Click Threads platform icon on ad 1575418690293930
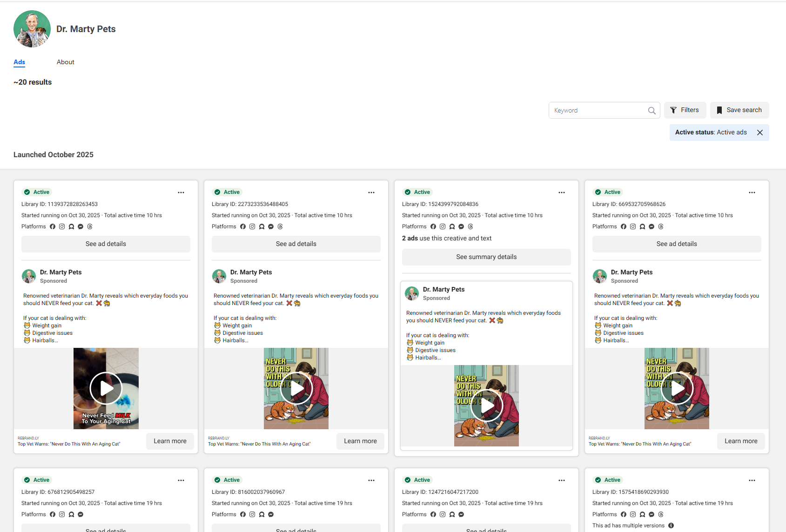Screen dimensions: 786x532 [661, 515]
